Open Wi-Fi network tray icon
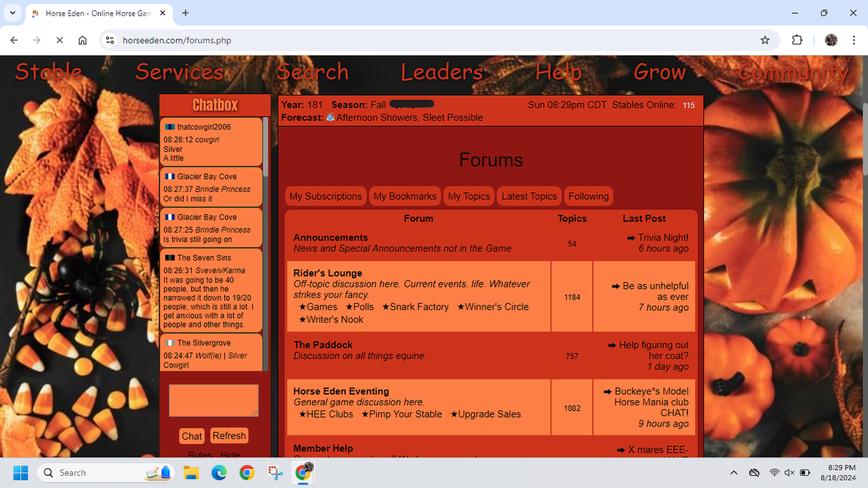868x488 pixels. 774,472
